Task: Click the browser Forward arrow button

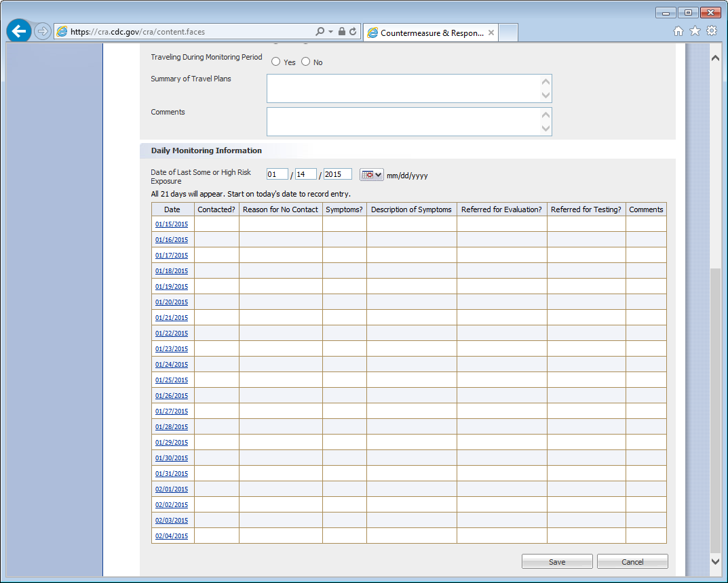Action: tap(42, 31)
